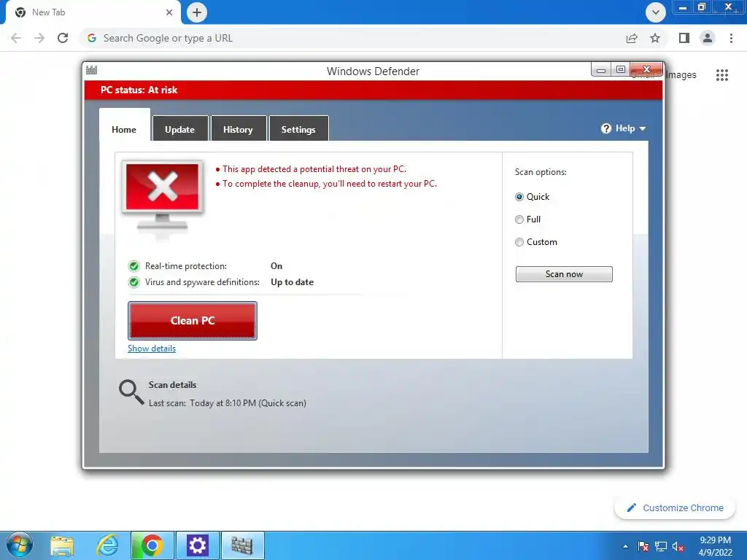This screenshot has height=560, width=747.
Task: Switch to the Update tab
Action: tap(180, 128)
